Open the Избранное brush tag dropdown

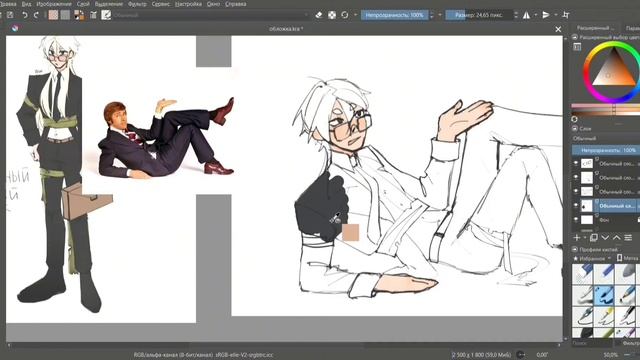(x=593, y=258)
